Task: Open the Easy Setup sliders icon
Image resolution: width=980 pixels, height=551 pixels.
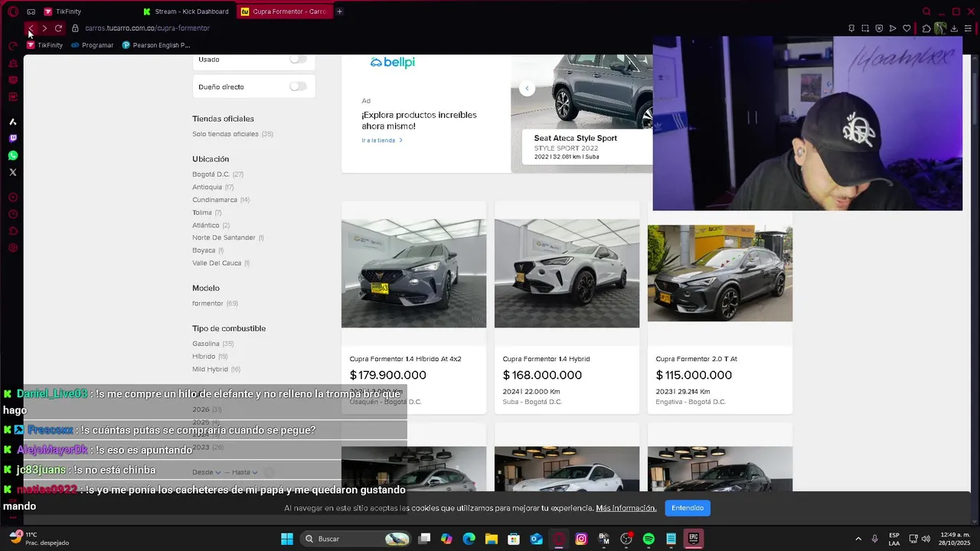Action: tap(968, 28)
